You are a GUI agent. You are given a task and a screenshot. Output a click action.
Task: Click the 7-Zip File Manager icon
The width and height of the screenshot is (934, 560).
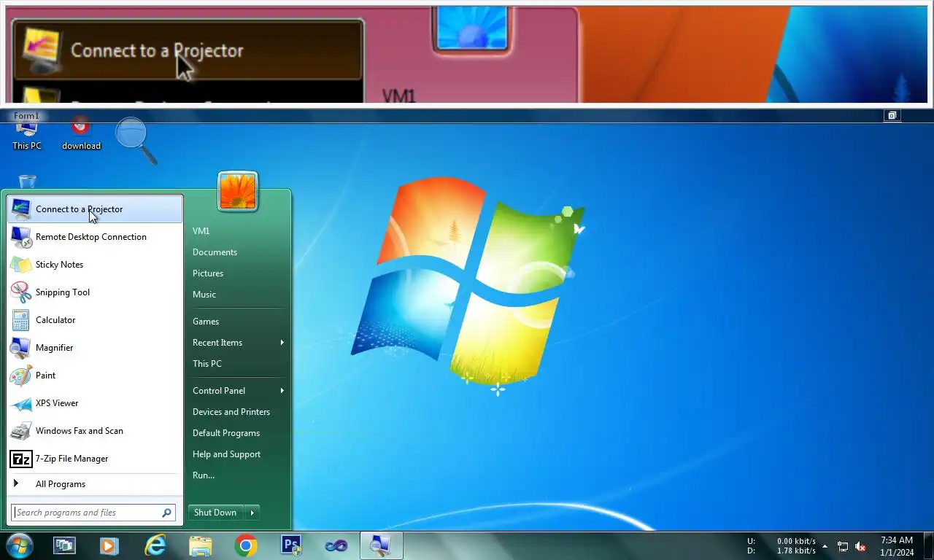pos(20,459)
